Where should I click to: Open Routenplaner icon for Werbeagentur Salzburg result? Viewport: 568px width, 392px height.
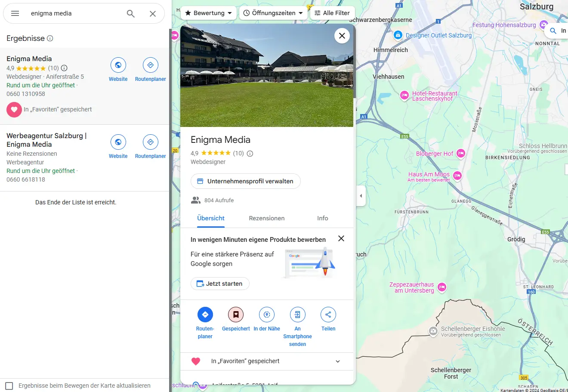(151, 142)
